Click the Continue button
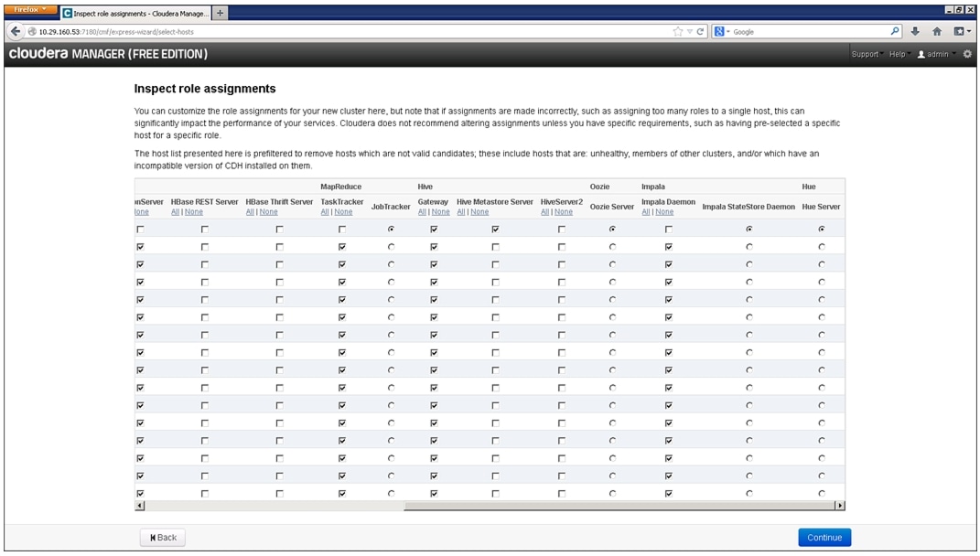 (824, 538)
